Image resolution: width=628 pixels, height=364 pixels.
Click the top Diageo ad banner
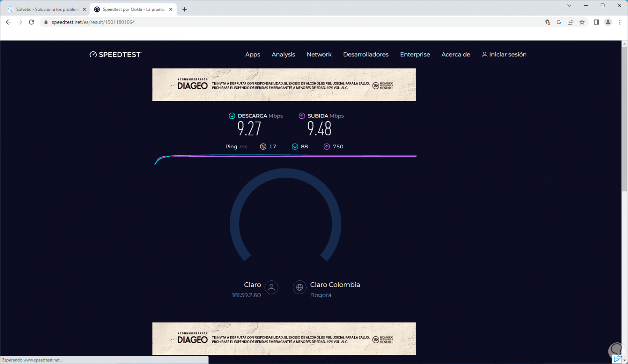284,85
